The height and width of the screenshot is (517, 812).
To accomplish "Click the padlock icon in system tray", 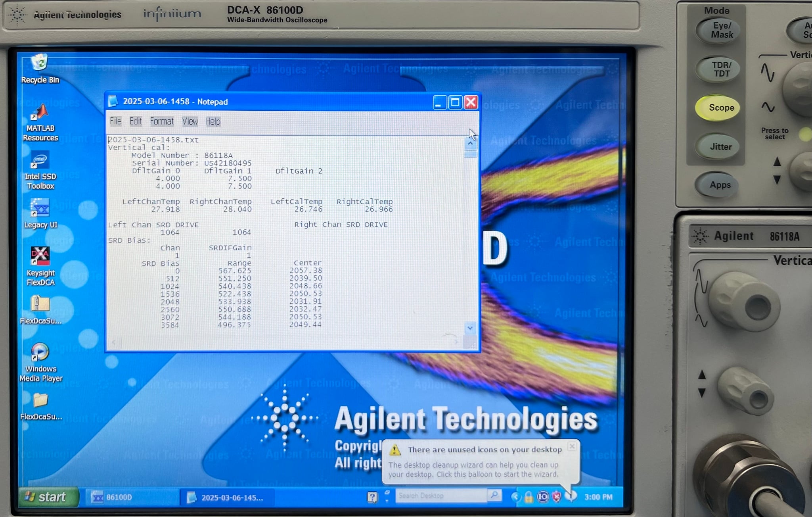I will [529, 497].
